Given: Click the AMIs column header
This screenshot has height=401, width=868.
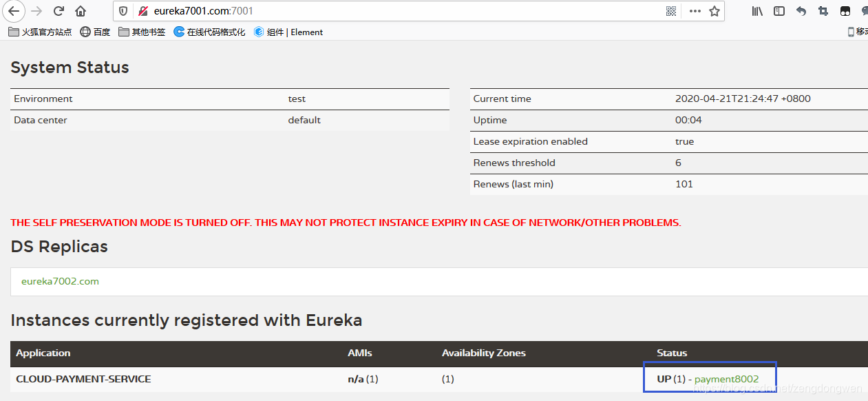Looking at the screenshot, I should (x=360, y=353).
